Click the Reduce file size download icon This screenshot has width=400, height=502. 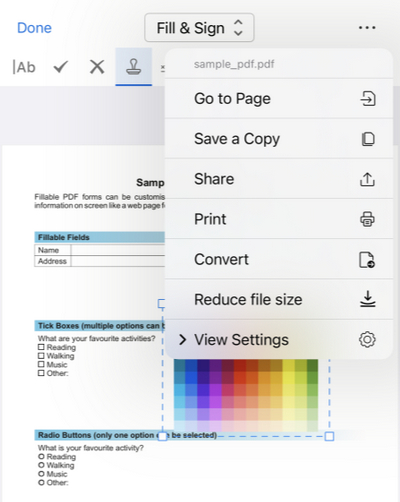click(368, 299)
